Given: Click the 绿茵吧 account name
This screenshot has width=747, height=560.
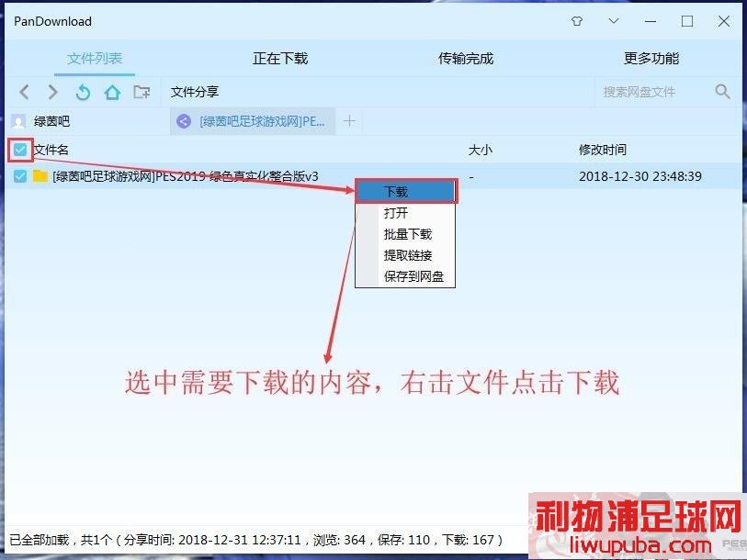Looking at the screenshot, I should (x=52, y=121).
